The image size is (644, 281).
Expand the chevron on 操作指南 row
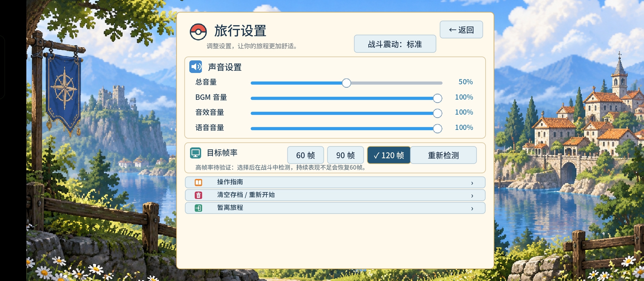coord(472,183)
